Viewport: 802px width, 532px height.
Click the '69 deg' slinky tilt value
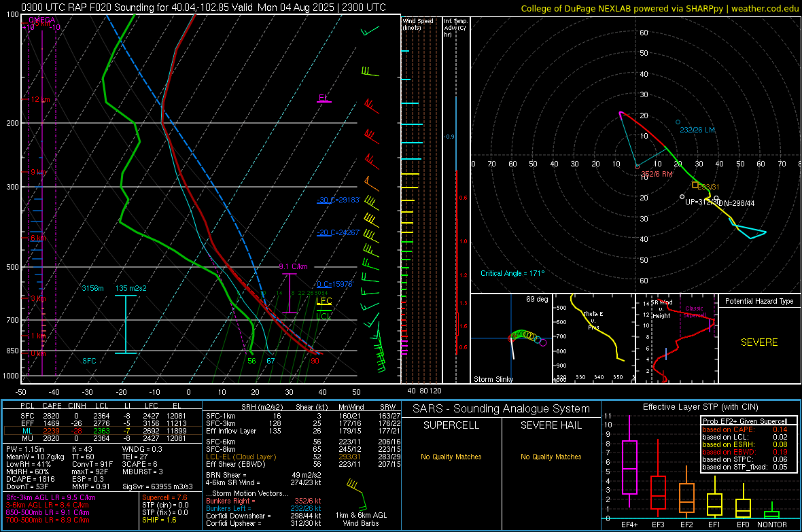pyautogui.click(x=537, y=299)
